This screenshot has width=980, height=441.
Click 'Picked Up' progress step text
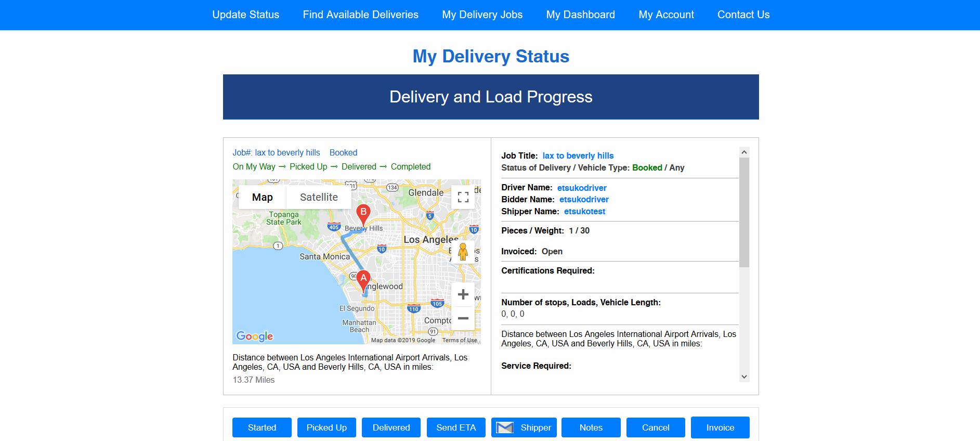(308, 166)
